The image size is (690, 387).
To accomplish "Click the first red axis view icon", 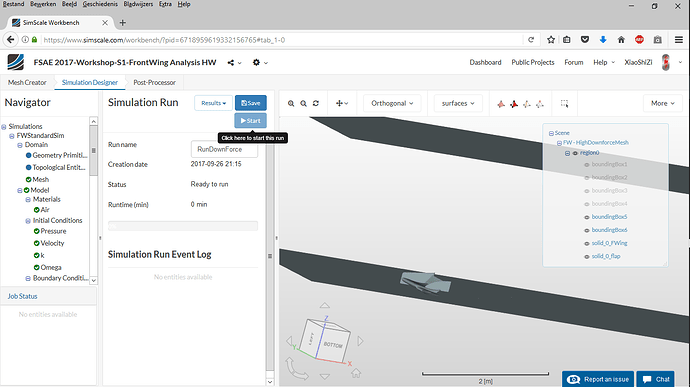I will 501,104.
